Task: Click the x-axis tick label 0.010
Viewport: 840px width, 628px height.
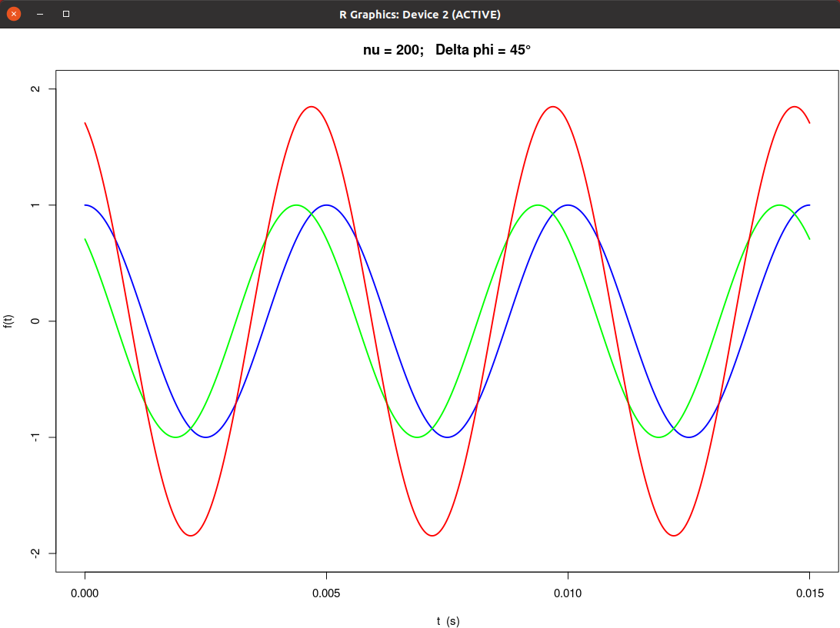Action: pos(568,593)
